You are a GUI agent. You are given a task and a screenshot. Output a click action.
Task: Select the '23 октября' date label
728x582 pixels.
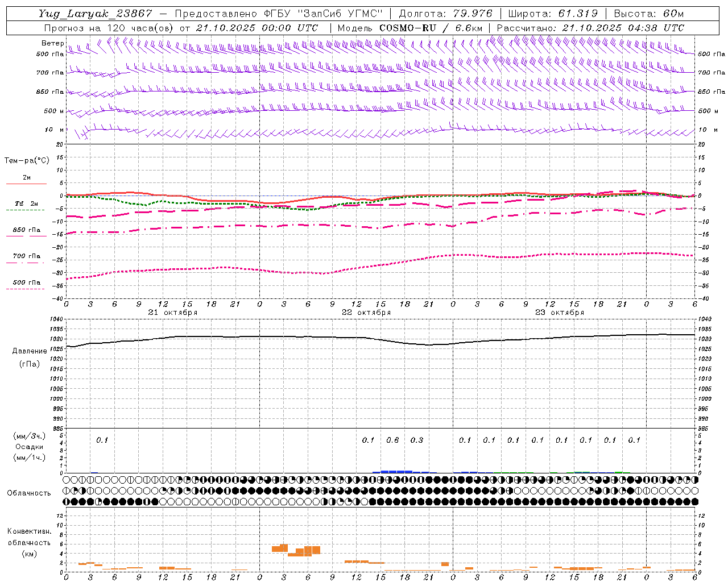coord(560,313)
